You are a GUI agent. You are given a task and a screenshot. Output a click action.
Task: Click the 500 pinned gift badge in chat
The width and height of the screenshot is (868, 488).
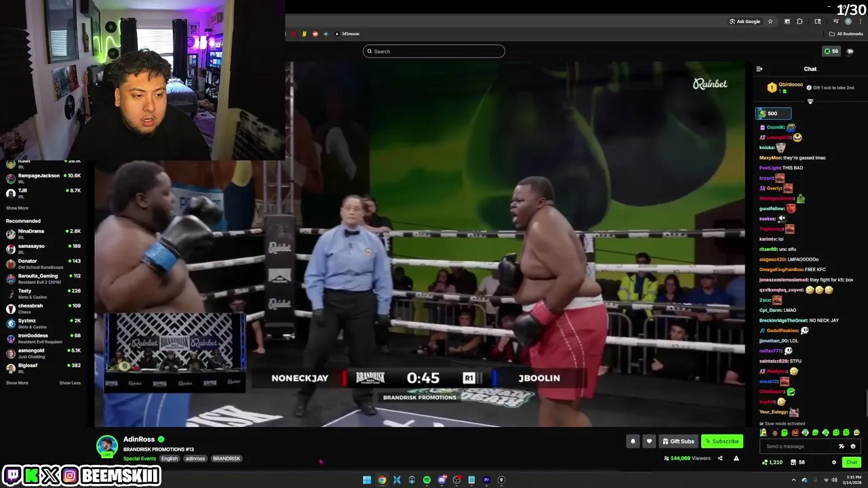(774, 113)
